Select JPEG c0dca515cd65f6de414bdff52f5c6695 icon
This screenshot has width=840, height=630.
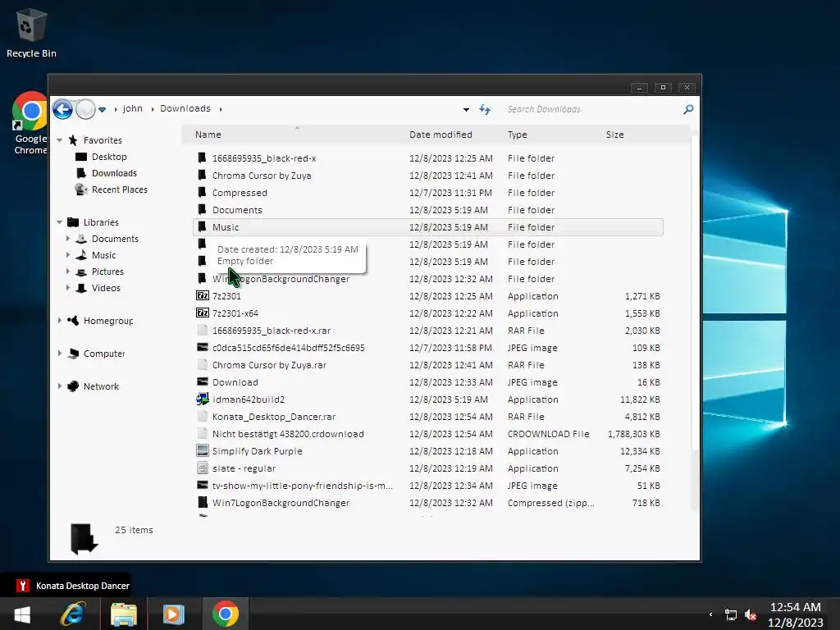click(203, 348)
